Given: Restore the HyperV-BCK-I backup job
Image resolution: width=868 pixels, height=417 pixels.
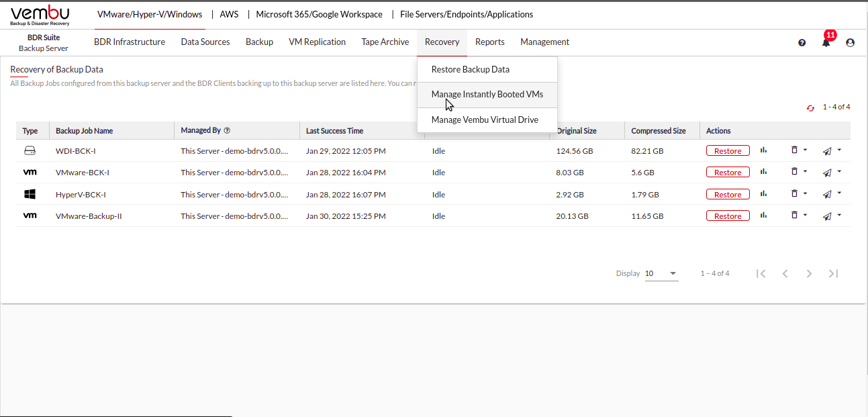Looking at the screenshot, I should click(728, 195).
